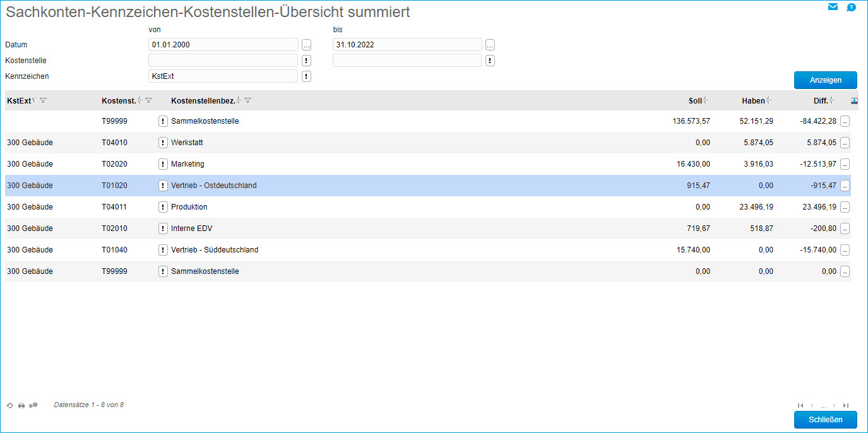The height and width of the screenshot is (433, 868).
Task: Open details for Sammelkostenstelle row with 0,00 Diff.
Action: pyautogui.click(x=845, y=271)
